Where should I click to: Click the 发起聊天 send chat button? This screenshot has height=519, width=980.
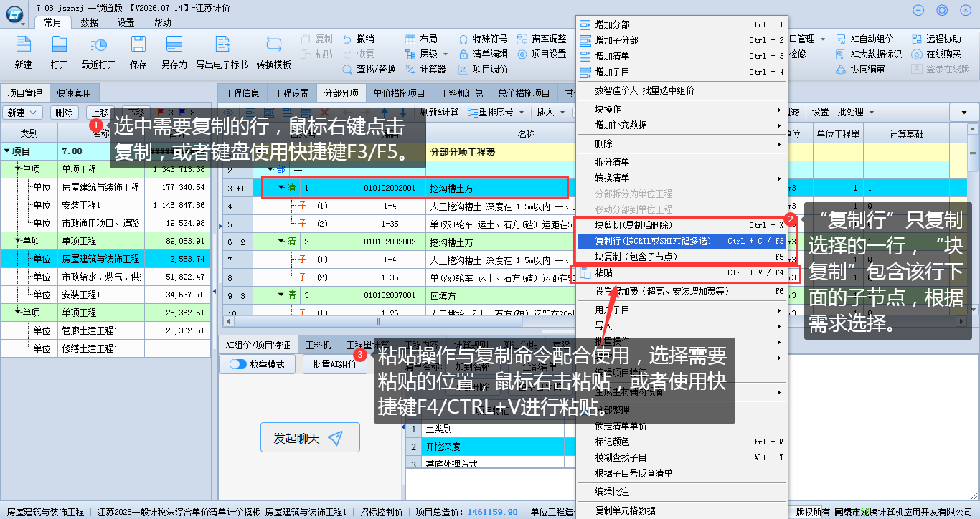pos(310,439)
